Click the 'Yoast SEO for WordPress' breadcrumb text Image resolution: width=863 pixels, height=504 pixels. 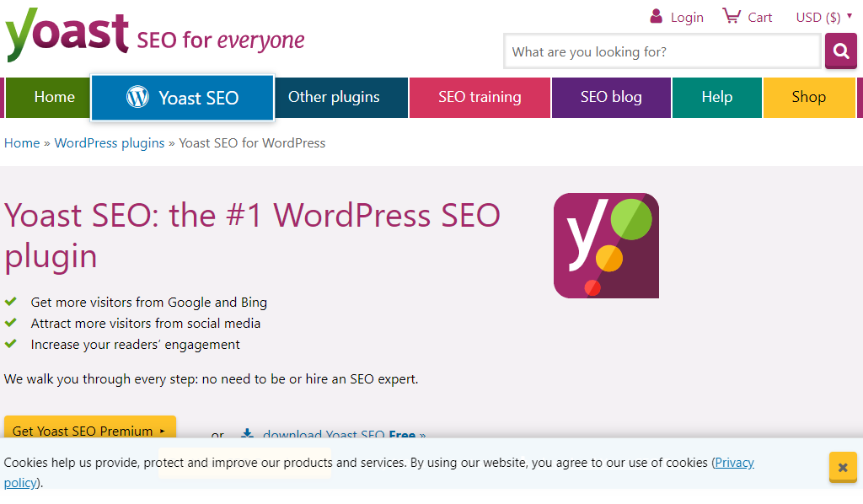point(252,143)
